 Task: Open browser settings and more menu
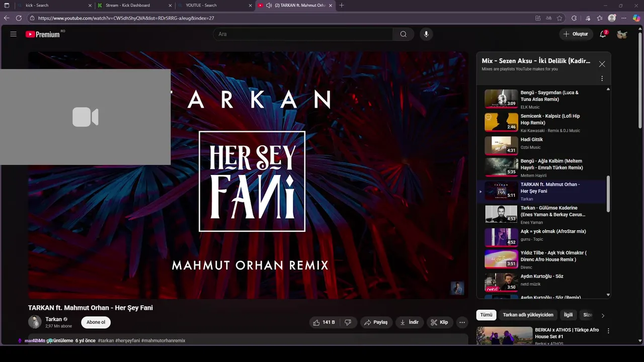click(x=624, y=18)
